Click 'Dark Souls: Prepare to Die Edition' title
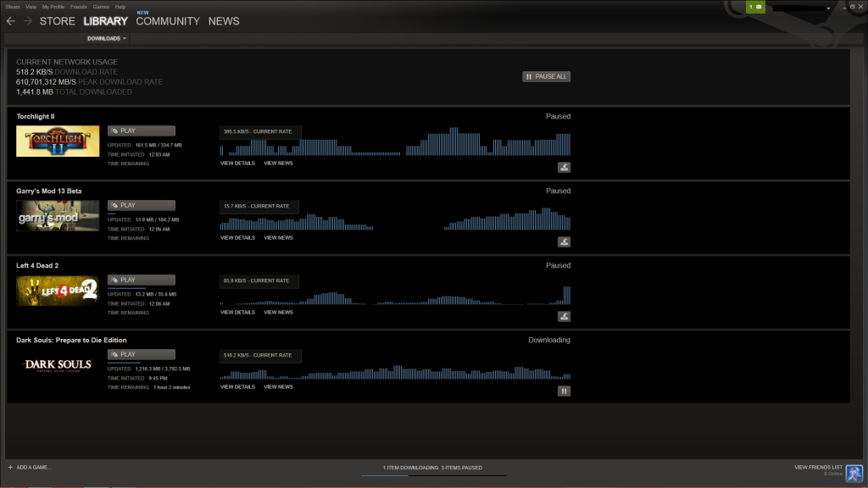Image resolution: width=868 pixels, height=488 pixels. 71,341
